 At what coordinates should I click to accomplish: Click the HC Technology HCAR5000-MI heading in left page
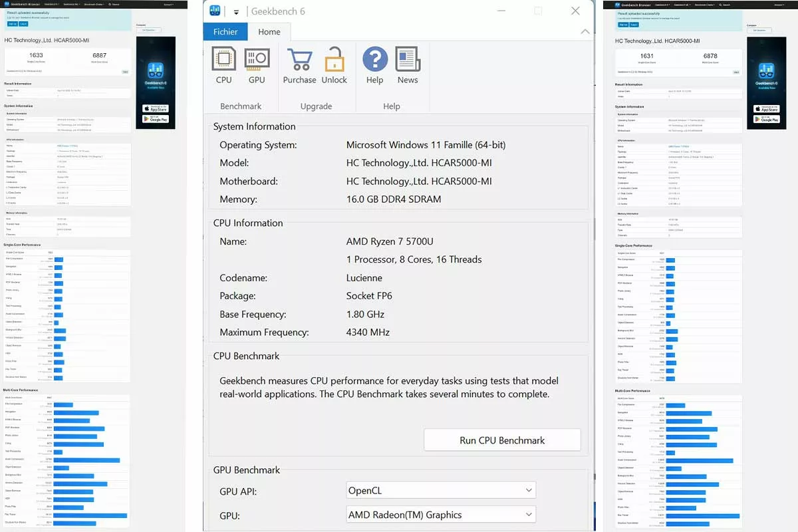pyautogui.click(x=47, y=40)
